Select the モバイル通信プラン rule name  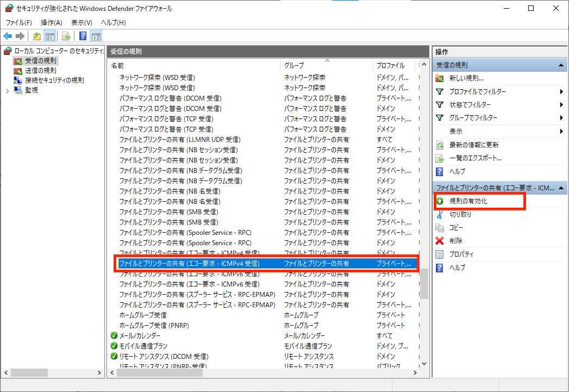143,346
